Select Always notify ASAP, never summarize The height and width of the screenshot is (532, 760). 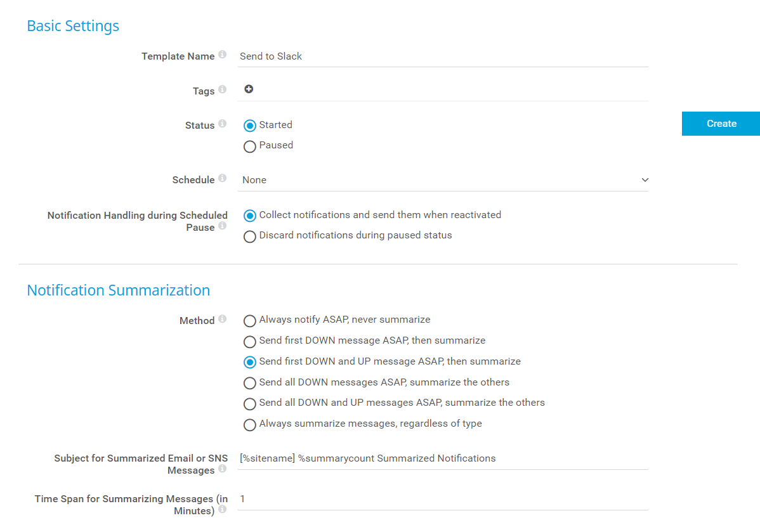pyautogui.click(x=250, y=320)
